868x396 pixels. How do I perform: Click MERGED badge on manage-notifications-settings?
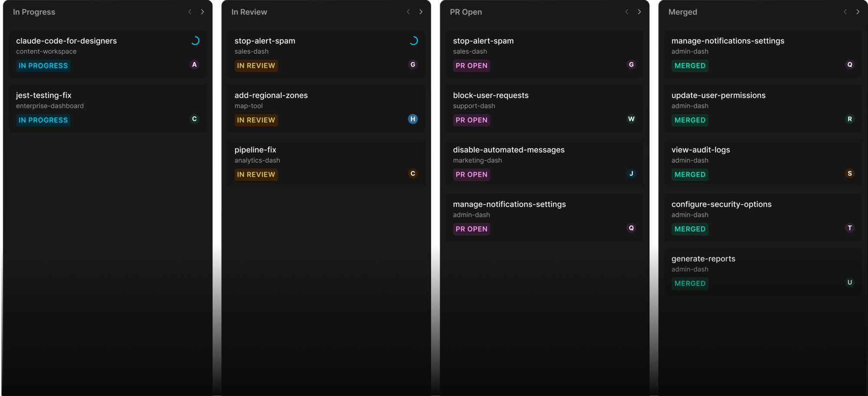(690, 65)
